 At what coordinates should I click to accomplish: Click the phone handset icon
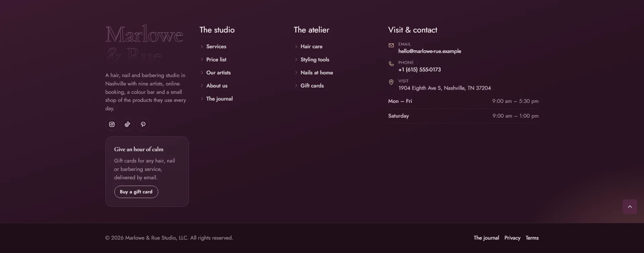pos(391,64)
